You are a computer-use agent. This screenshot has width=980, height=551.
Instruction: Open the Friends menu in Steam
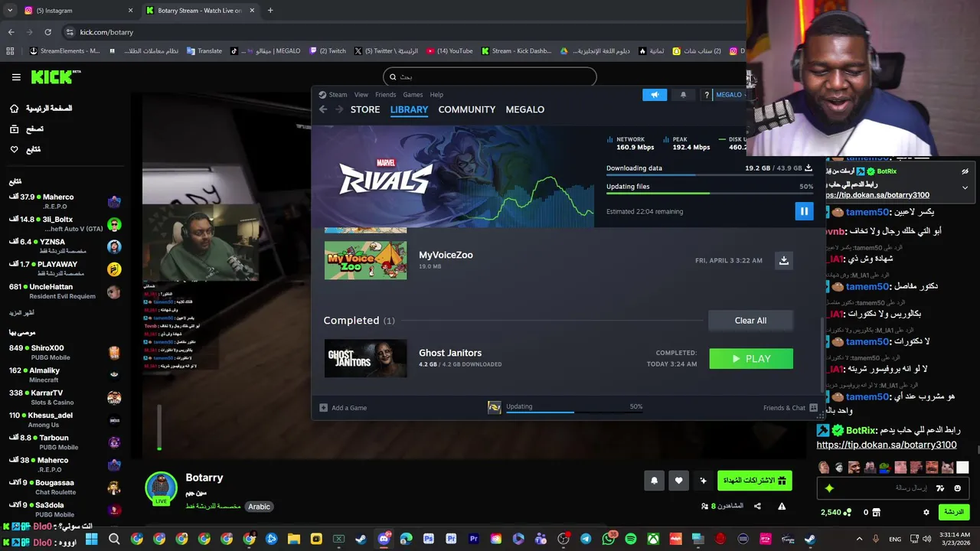click(x=386, y=95)
